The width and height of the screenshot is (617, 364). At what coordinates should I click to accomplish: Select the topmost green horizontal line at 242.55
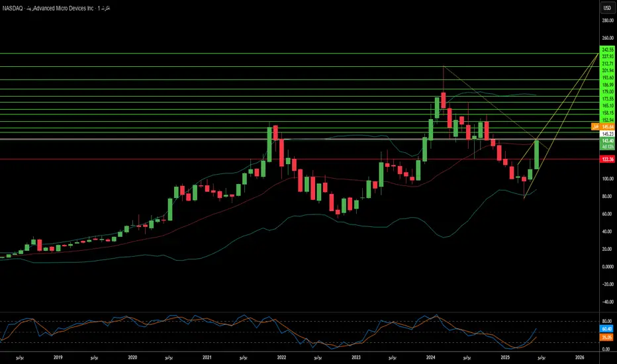click(299, 53)
